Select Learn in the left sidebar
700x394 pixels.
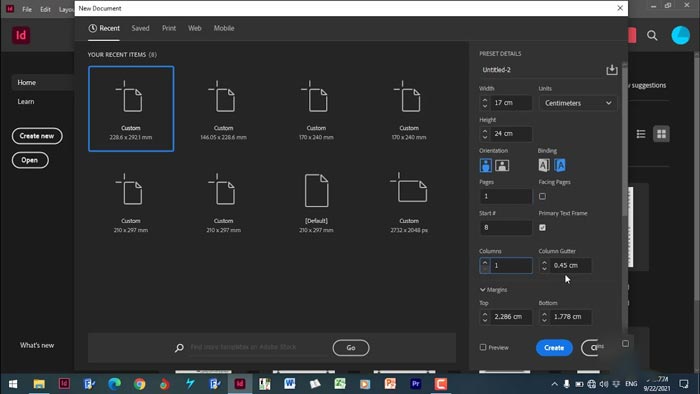(x=26, y=102)
